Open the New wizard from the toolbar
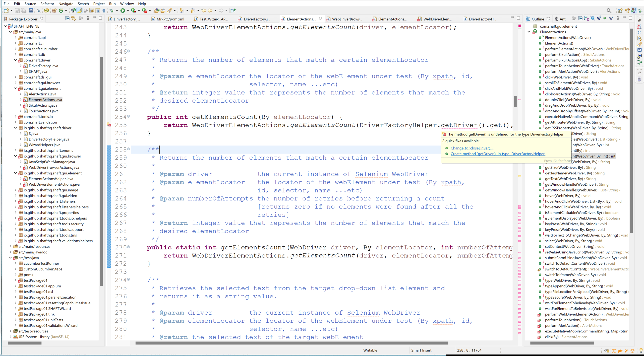This screenshot has width=644, height=356. click(6, 11)
